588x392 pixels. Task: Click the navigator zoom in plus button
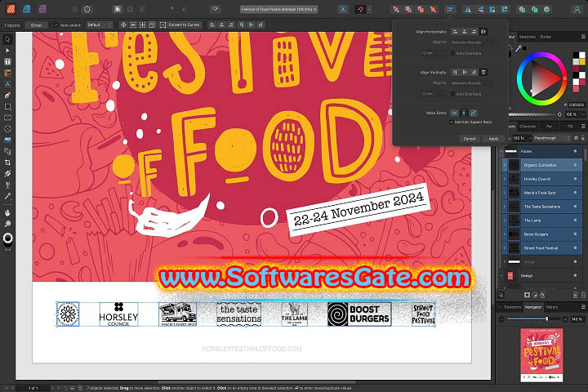coord(565,319)
